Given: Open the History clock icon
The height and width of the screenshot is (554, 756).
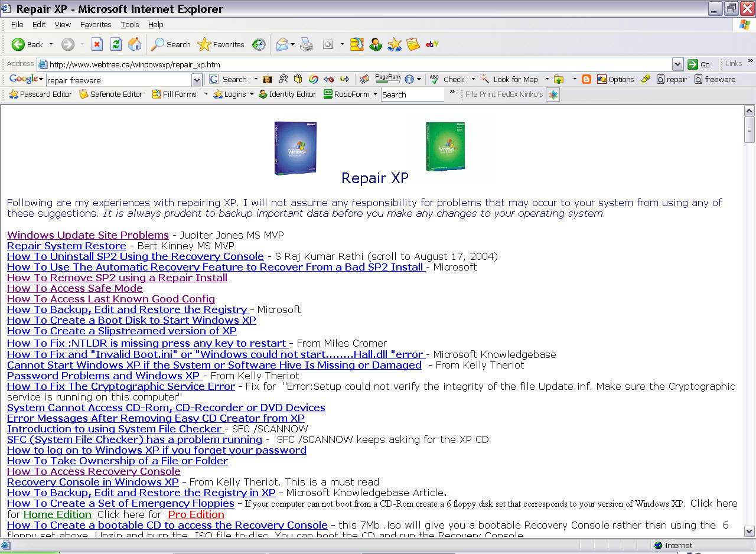Looking at the screenshot, I should click(x=259, y=44).
